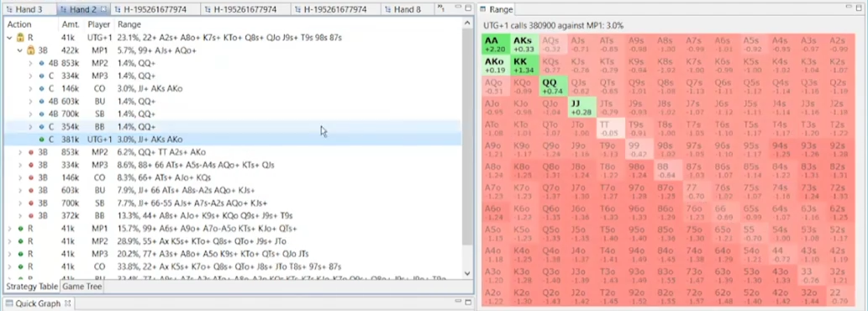Screen dimensions: 868x311
Task: Click the Quick Graph tab icon
Action: [x=9, y=303]
